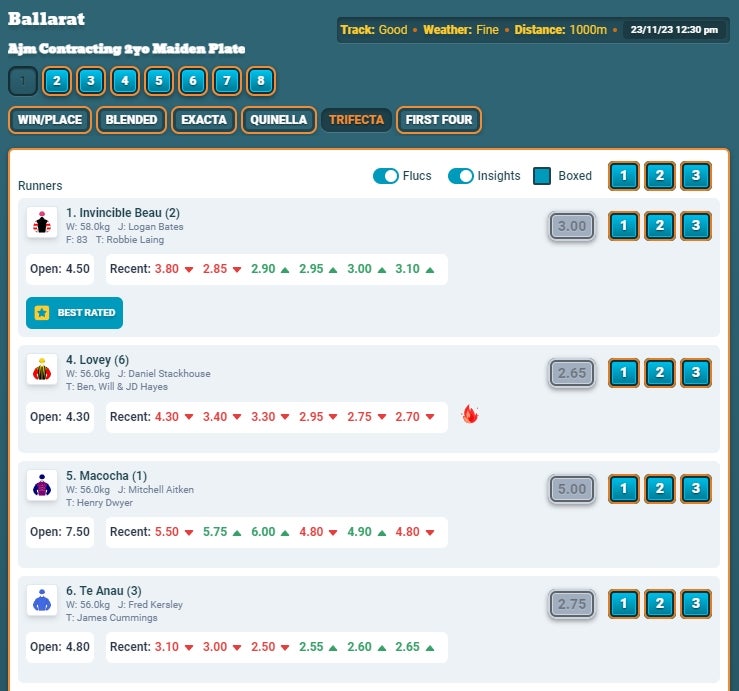Click Te Anau's Open 4.80 price
The height and width of the screenshot is (691, 739).
(x=60, y=647)
